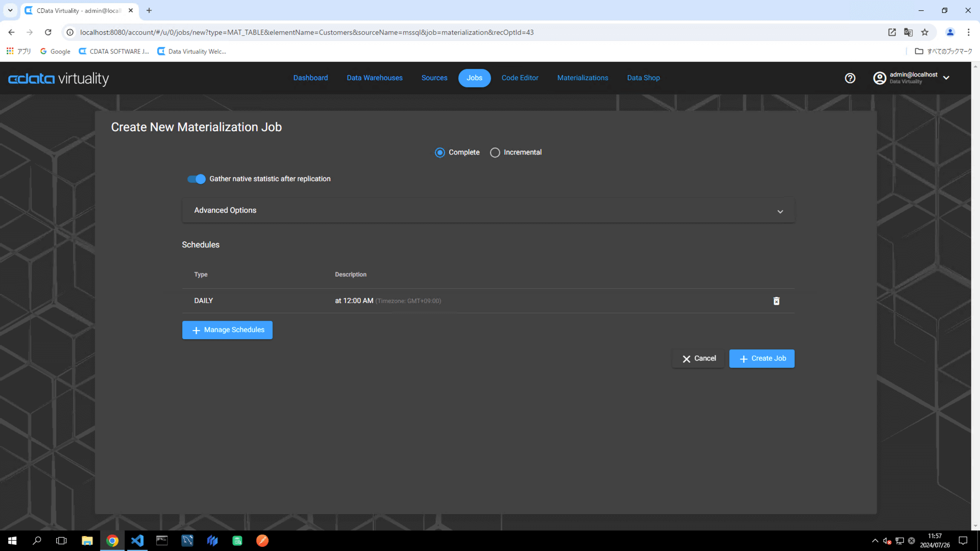
Task: Open the help question mark icon
Action: pos(850,78)
